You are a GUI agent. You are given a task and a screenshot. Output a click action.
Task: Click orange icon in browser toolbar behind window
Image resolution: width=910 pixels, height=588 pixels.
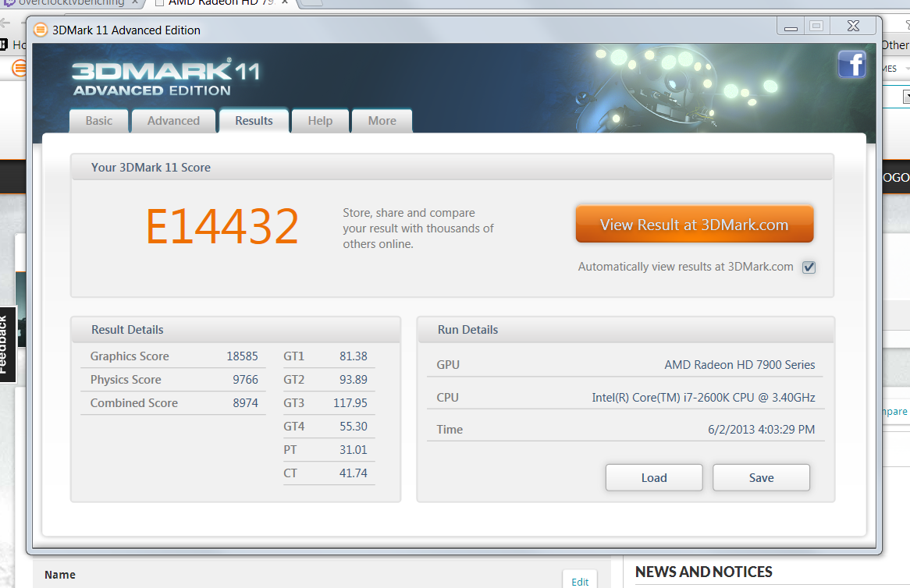pyautogui.click(x=20, y=68)
